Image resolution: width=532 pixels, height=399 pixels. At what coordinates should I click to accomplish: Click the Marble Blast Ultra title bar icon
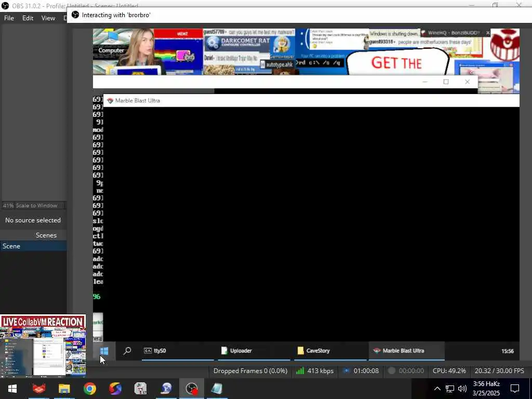(x=110, y=101)
